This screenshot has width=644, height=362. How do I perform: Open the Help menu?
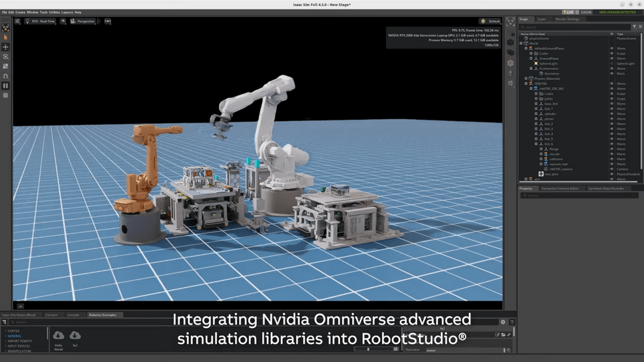point(78,13)
